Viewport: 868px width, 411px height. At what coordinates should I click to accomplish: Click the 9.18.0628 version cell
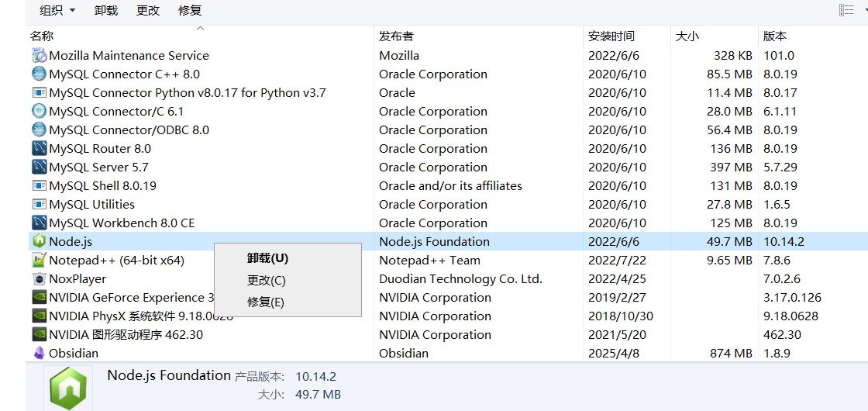(790, 316)
